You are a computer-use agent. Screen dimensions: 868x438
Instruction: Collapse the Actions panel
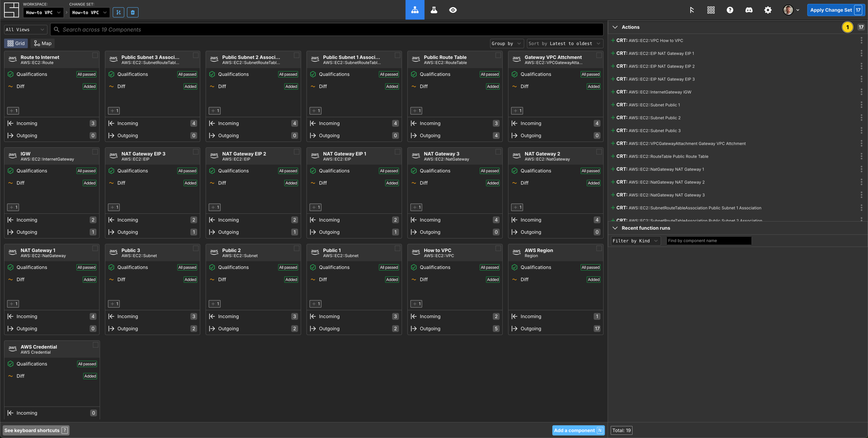(615, 27)
